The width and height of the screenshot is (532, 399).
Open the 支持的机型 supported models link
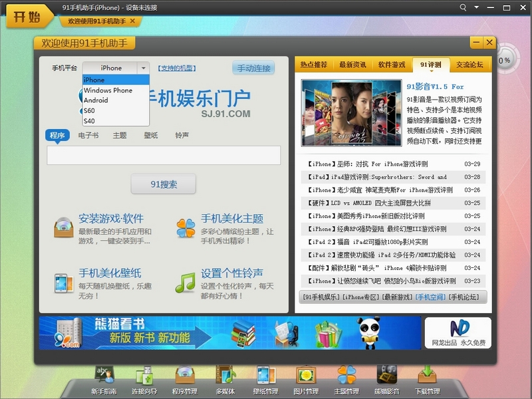(x=178, y=68)
